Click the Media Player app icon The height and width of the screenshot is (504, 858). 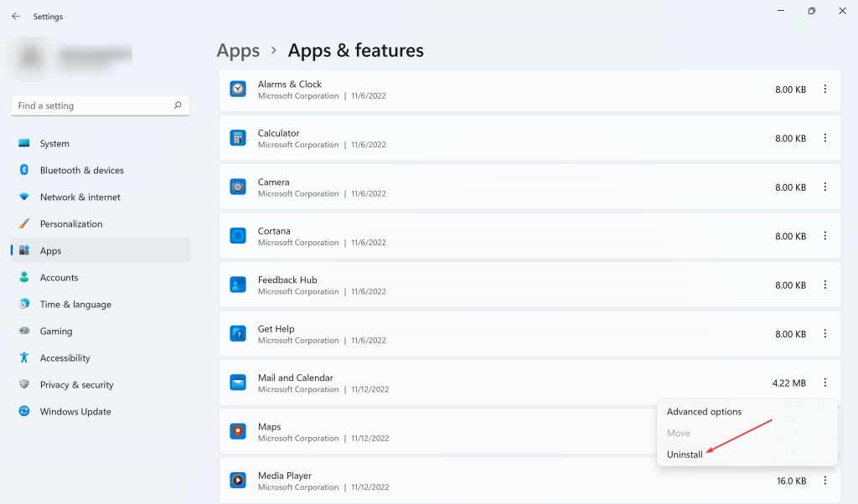pos(238,481)
